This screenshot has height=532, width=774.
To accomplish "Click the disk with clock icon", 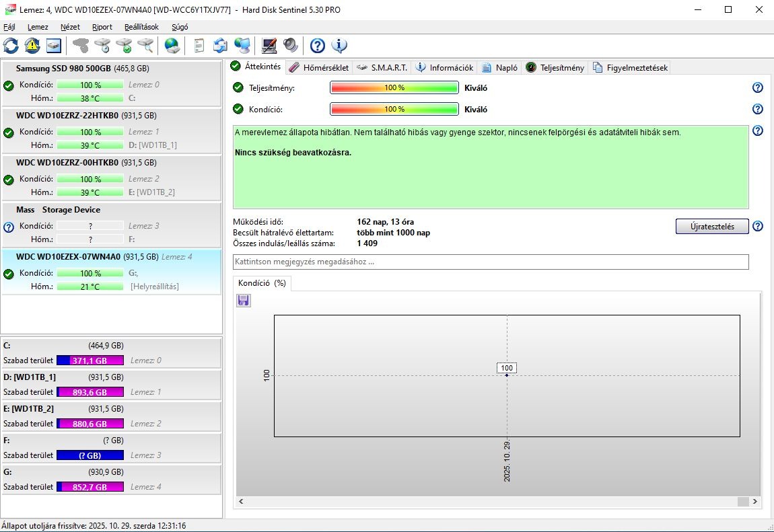I will pos(102,46).
